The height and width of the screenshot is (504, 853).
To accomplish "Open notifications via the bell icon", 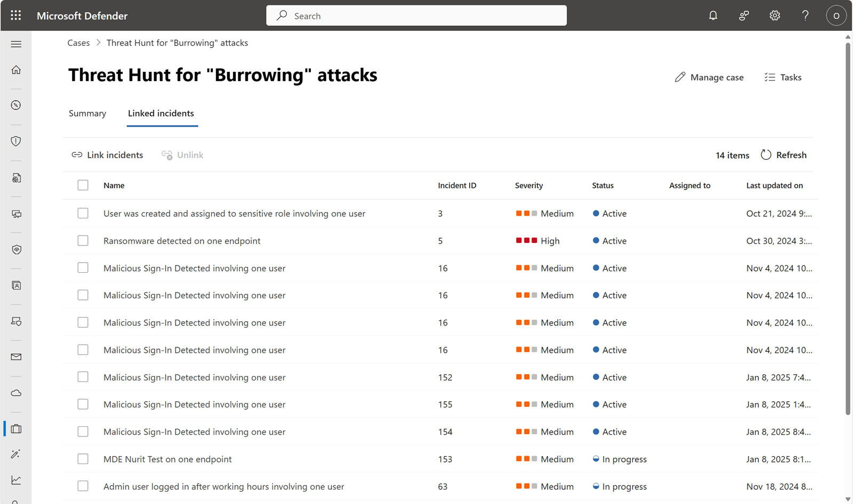I will click(x=713, y=15).
